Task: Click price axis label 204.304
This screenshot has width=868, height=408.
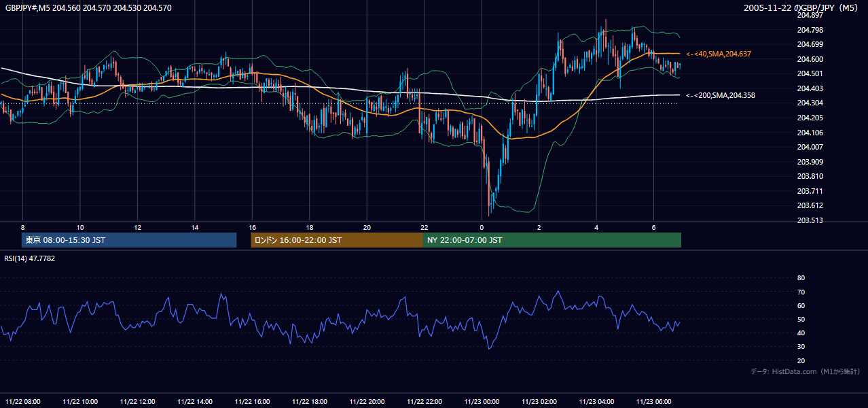Action: pos(810,103)
